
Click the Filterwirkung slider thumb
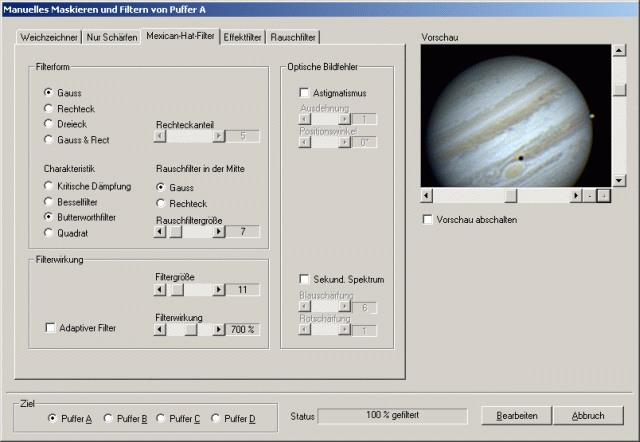191,329
